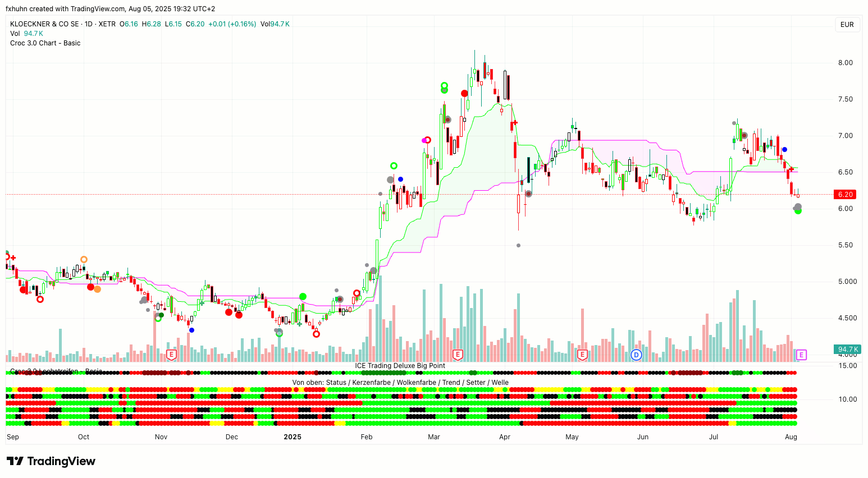Screen dimensions: 868x478
Task: Click the purple upcoming earnings E marker
Action: 801,355
